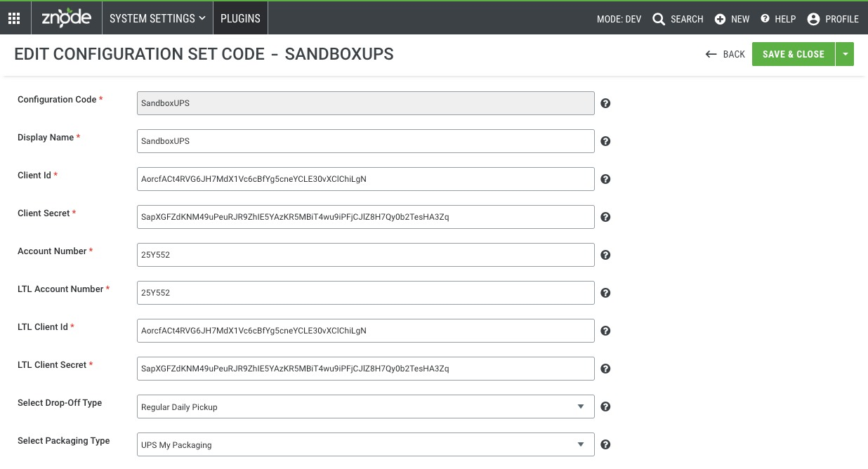Click help icon beside Select Packaging Type
The image size is (868, 469).
pyautogui.click(x=605, y=444)
